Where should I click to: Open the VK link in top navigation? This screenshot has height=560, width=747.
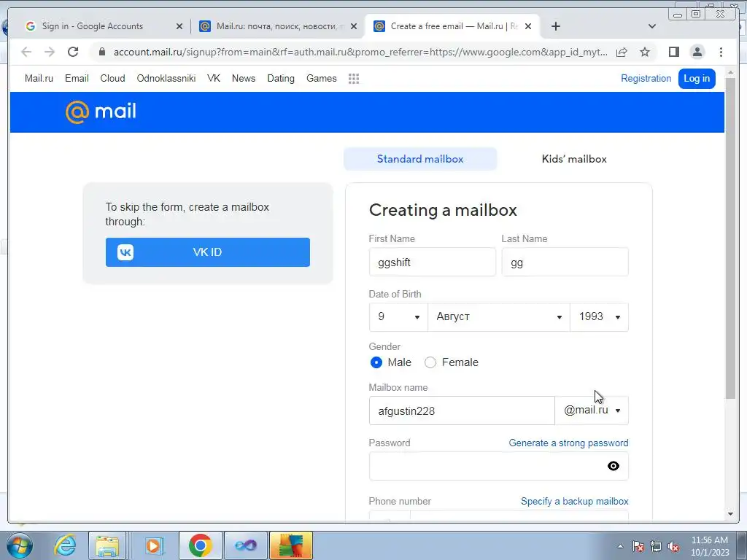point(214,79)
